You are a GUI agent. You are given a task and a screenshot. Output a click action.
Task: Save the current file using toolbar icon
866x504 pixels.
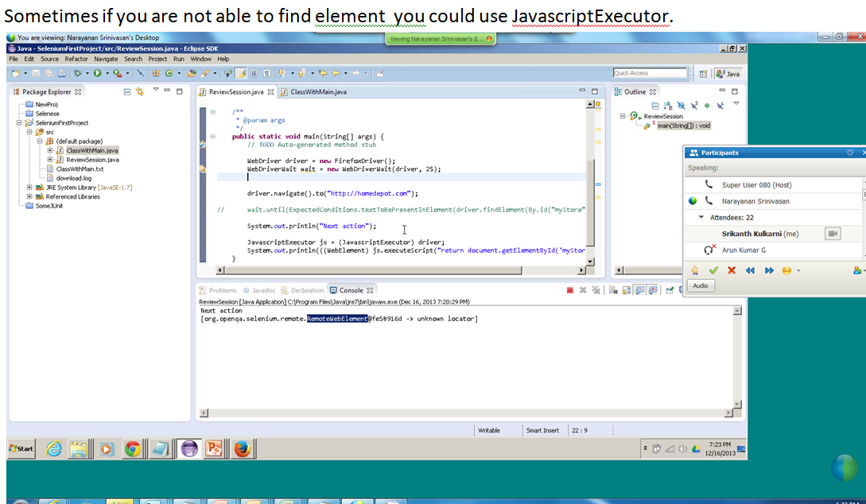pos(37,72)
